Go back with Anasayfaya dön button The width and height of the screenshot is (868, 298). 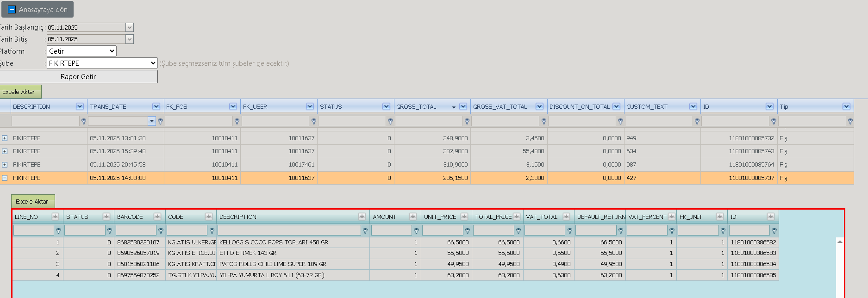(37, 9)
